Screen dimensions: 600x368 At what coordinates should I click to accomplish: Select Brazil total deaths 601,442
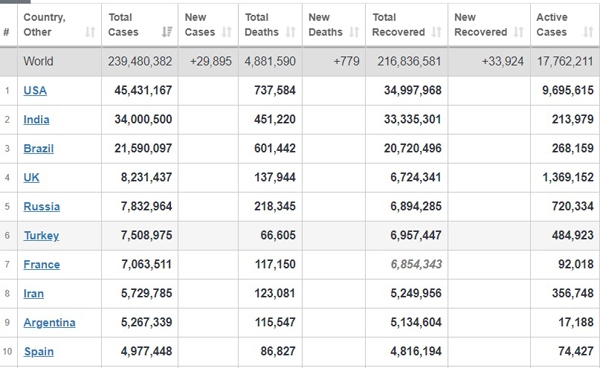pyautogui.click(x=275, y=148)
